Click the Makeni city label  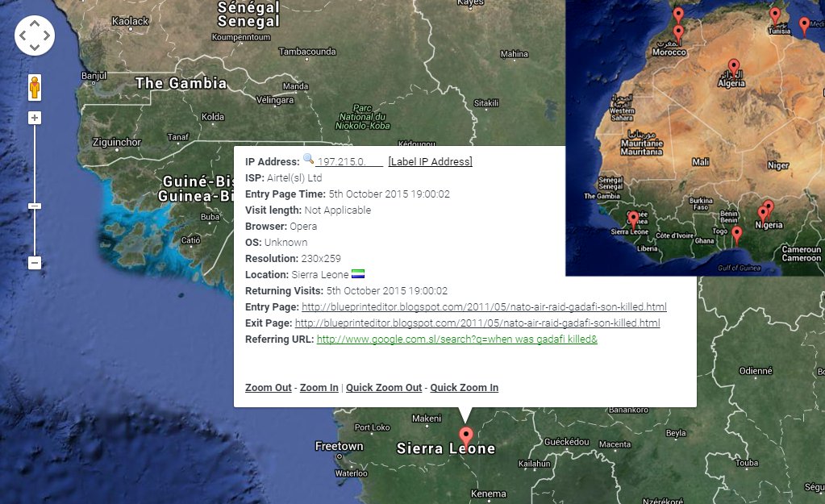pyautogui.click(x=427, y=419)
